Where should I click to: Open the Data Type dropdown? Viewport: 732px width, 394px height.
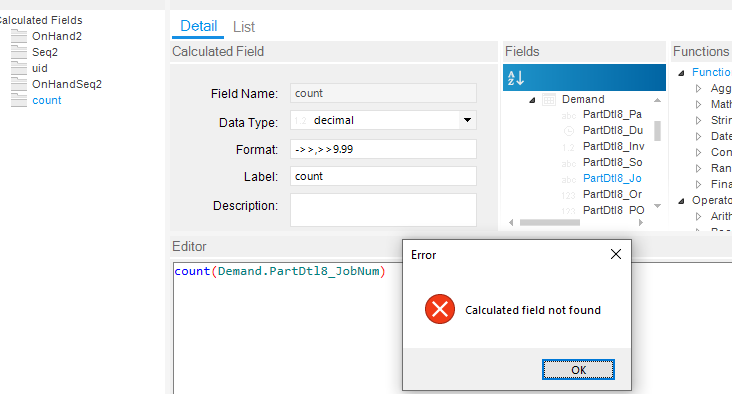click(467, 120)
